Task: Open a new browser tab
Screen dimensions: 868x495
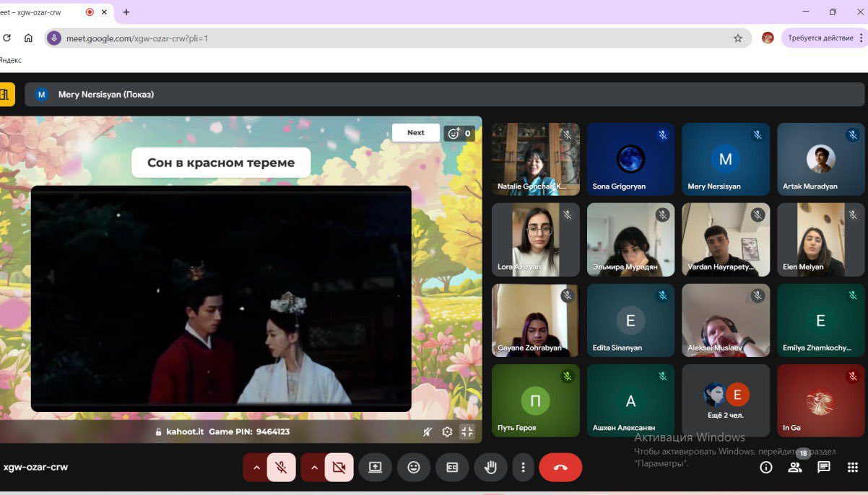Action: (126, 12)
